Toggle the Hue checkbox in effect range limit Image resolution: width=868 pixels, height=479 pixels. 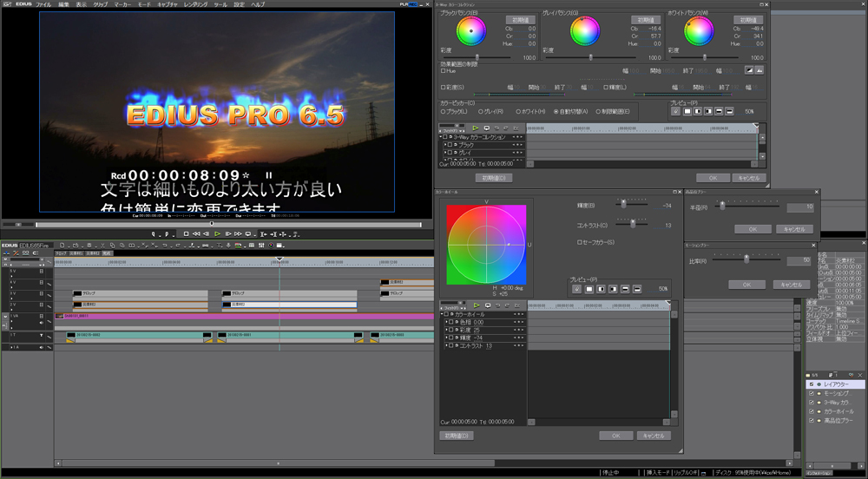443,71
